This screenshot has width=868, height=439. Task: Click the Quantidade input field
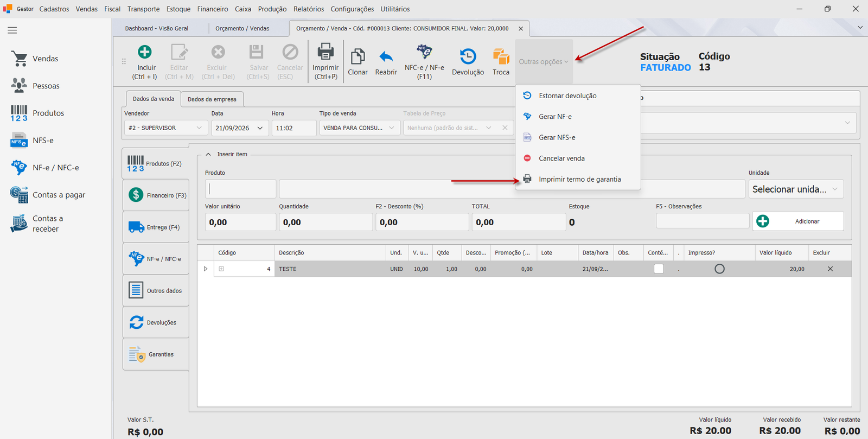click(325, 222)
